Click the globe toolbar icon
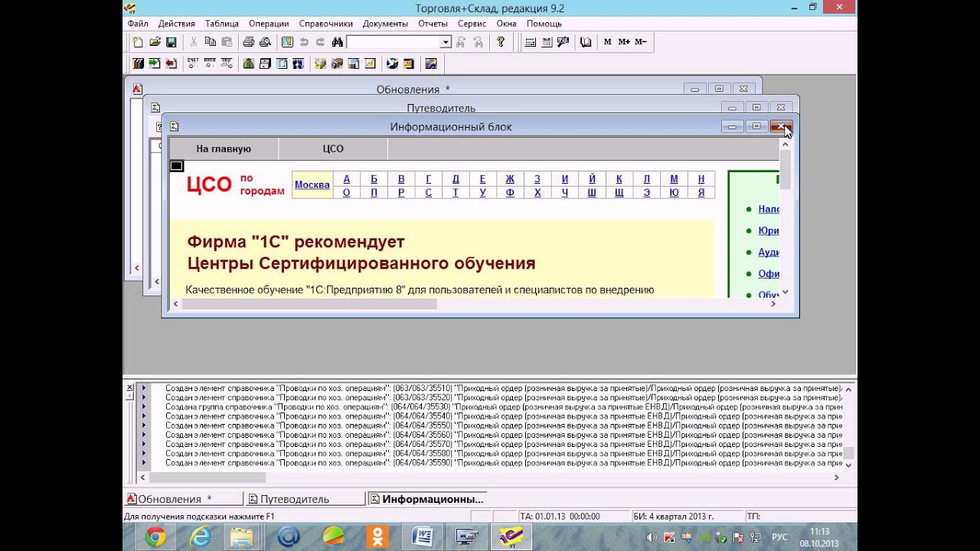The width and height of the screenshot is (980, 551). click(x=392, y=64)
